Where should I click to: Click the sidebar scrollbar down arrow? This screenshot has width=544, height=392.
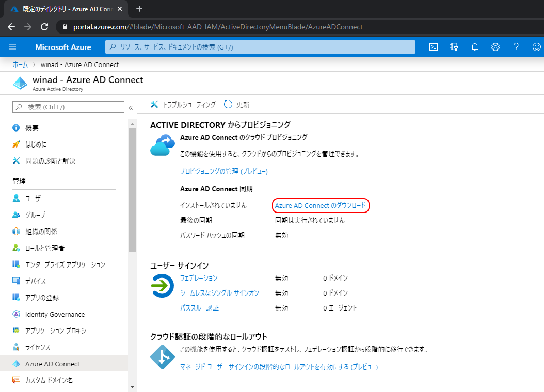point(132,387)
